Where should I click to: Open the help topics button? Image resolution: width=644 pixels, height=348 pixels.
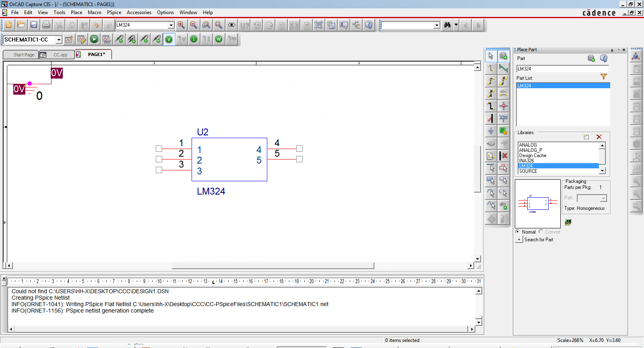coord(369,25)
